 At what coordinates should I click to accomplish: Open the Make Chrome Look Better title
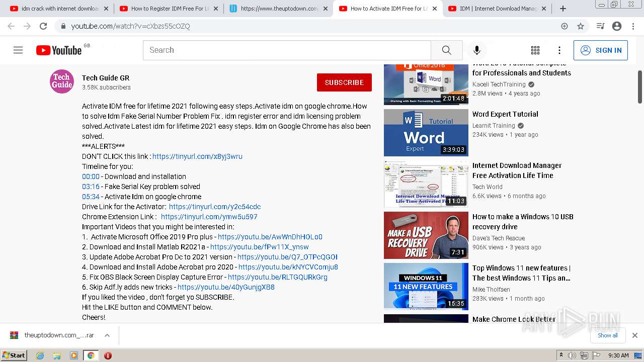pos(514,319)
